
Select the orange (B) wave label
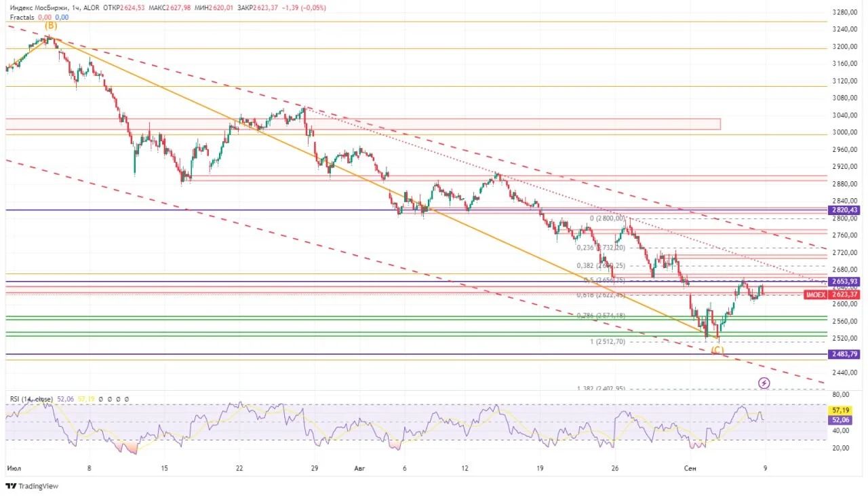(x=51, y=25)
